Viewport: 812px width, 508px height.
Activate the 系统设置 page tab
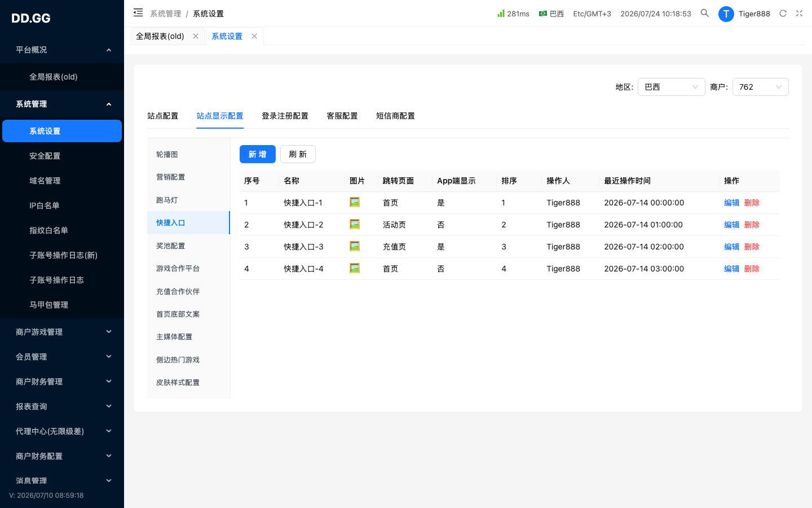click(227, 36)
